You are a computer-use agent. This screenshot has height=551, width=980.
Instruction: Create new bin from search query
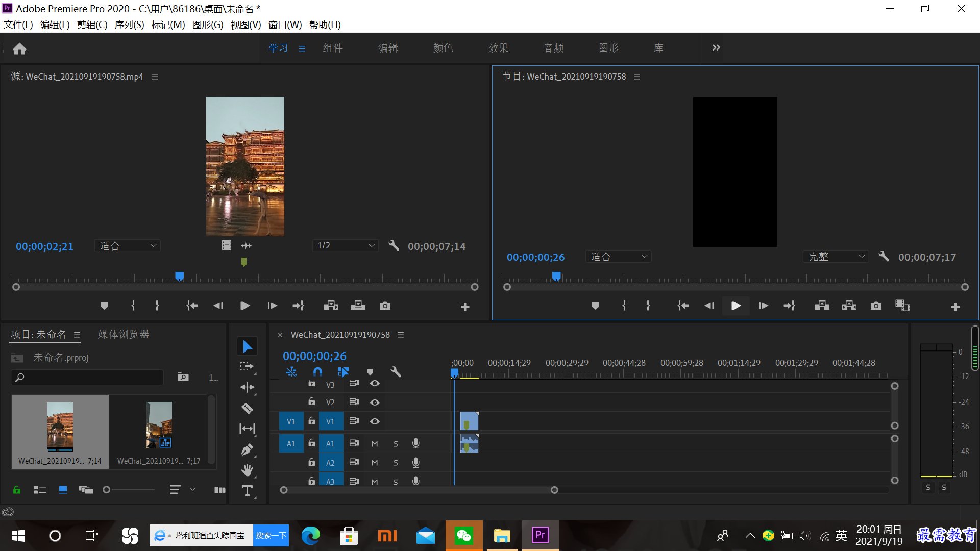tap(183, 377)
